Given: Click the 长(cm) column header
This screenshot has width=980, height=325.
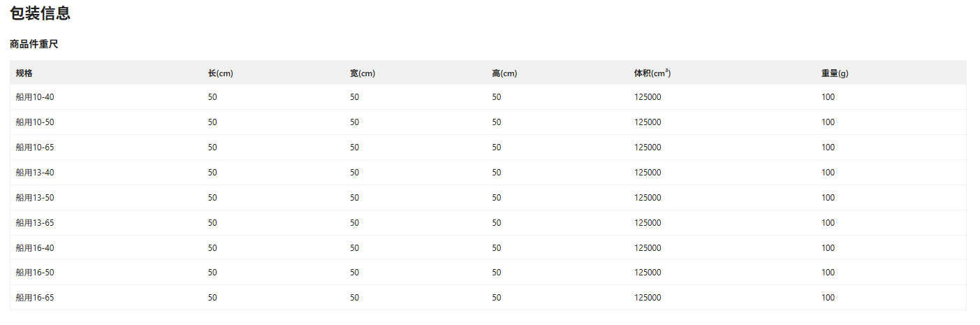Looking at the screenshot, I should click(x=220, y=73).
